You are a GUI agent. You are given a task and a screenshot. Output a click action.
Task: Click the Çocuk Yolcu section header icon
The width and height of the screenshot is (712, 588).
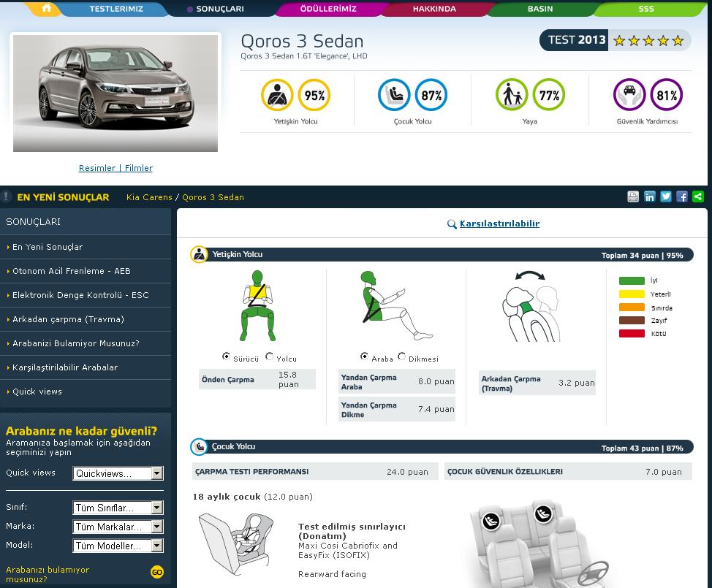tap(198, 447)
